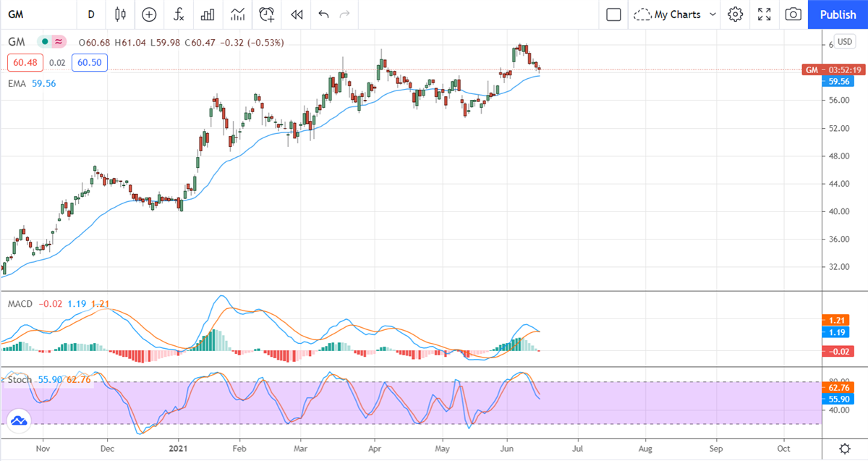Open the Indicators fx menu
Image resolution: width=868 pixels, height=461 pixels.
[178, 14]
